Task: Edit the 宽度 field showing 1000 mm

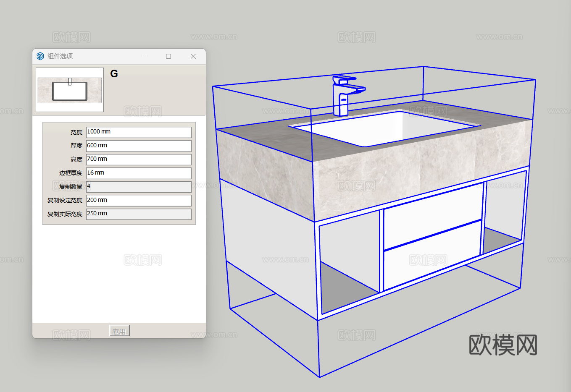Action: pos(139,132)
